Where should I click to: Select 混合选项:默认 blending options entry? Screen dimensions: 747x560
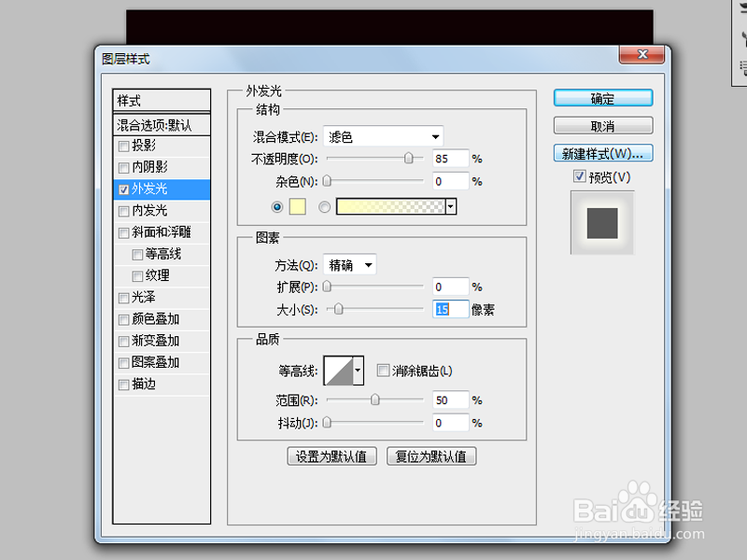point(162,125)
